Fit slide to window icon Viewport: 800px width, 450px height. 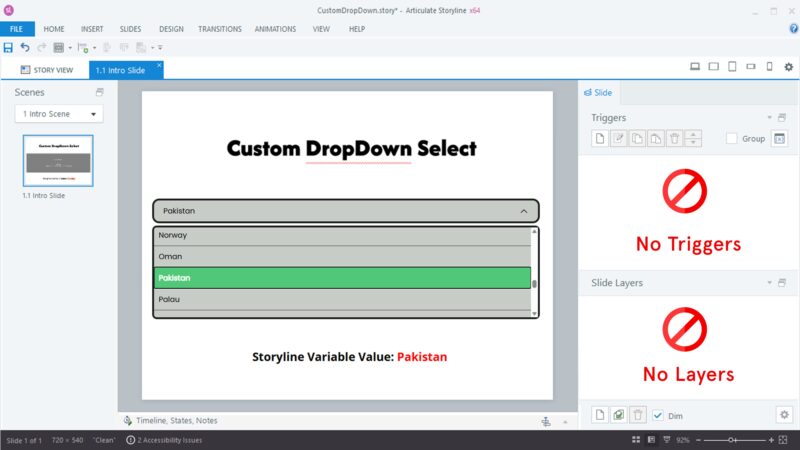(x=783, y=440)
